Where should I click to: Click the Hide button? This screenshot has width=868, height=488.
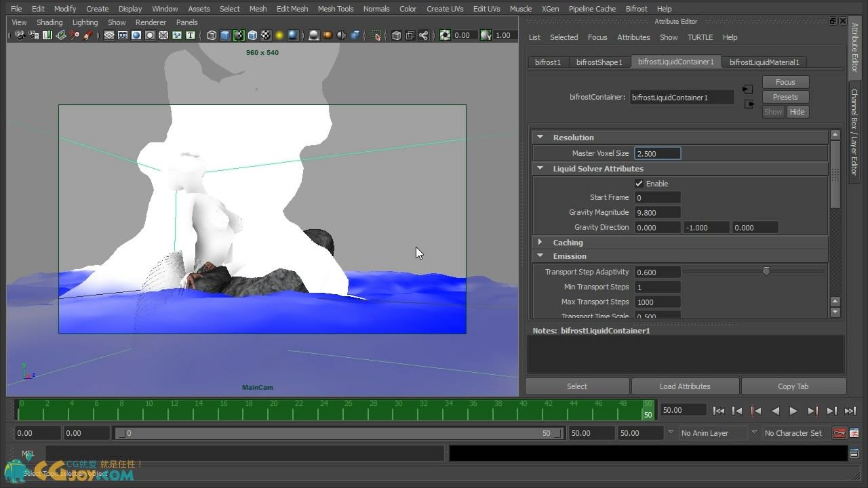coord(797,112)
